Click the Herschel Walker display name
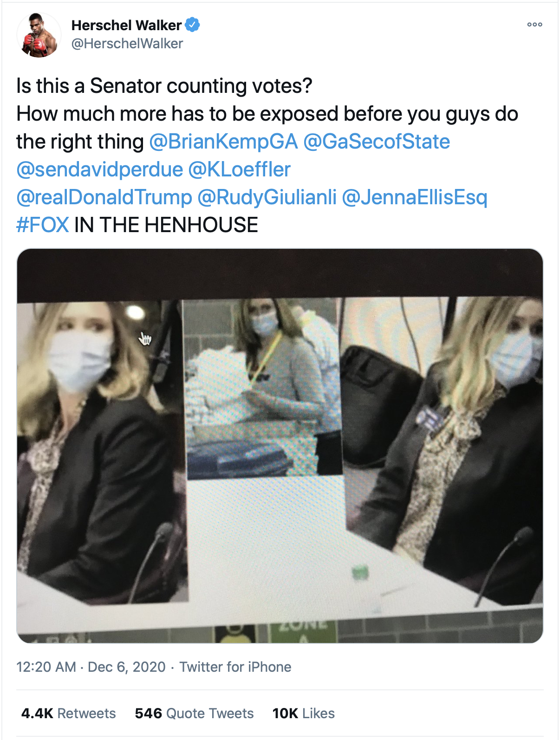Image resolution: width=560 pixels, height=740 pixels. point(126,25)
